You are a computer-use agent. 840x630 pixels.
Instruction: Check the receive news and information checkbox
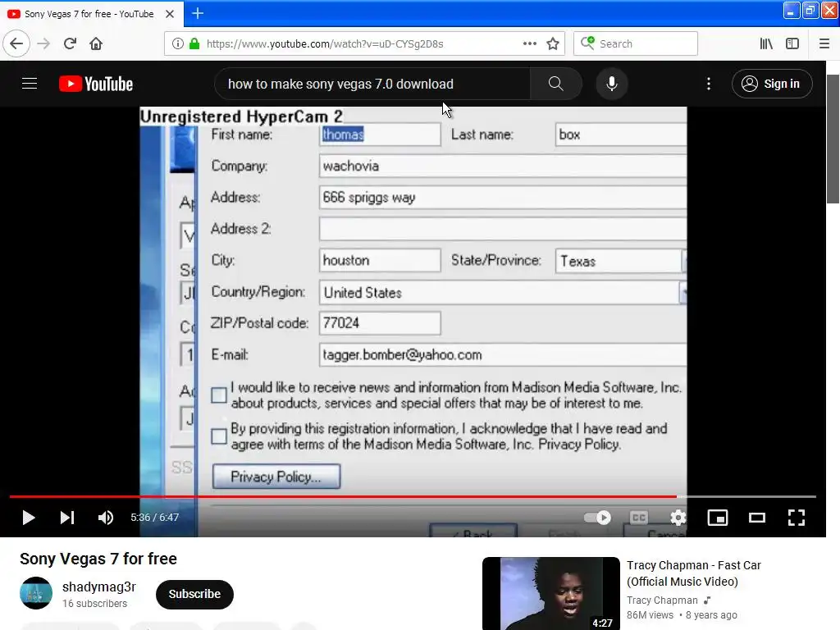(x=218, y=395)
